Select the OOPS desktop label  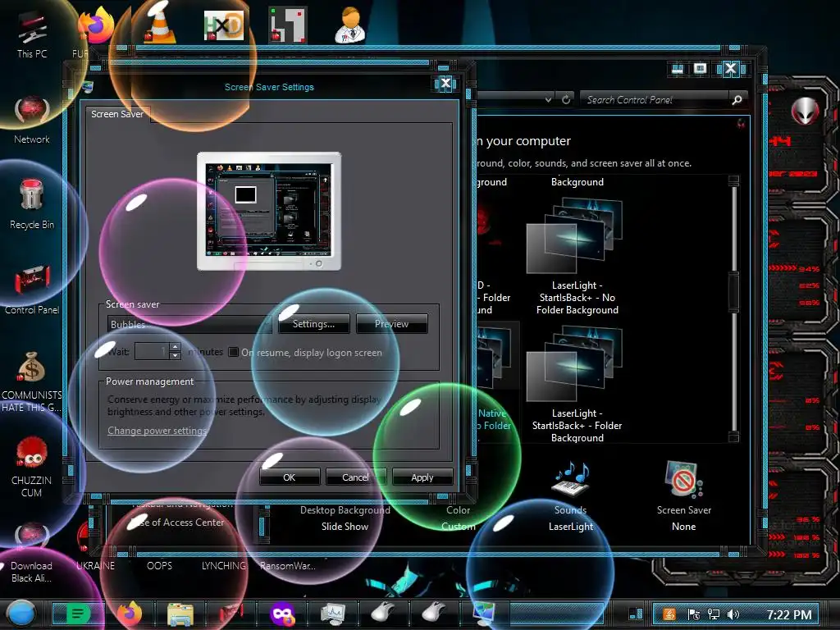pyautogui.click(x=160, y=566)
